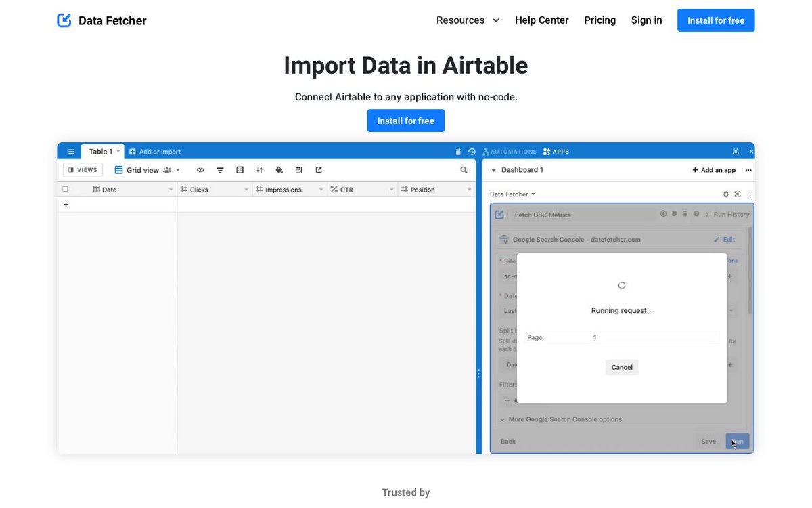Open the Run History link
The width and height of the screenshot is (812, 508).
click(731, 215)
